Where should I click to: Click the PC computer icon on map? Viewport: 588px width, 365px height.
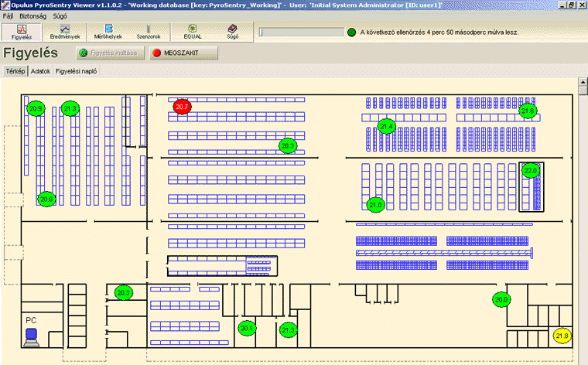coord(32,335)
